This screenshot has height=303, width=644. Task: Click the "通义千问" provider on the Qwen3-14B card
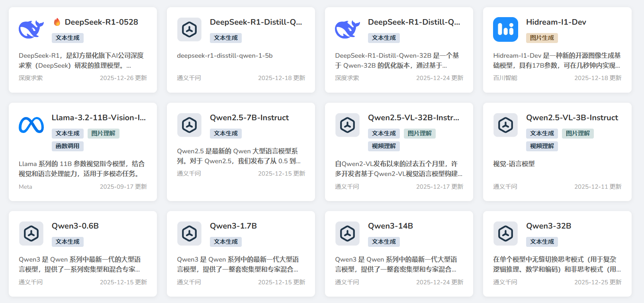[347, 282]
